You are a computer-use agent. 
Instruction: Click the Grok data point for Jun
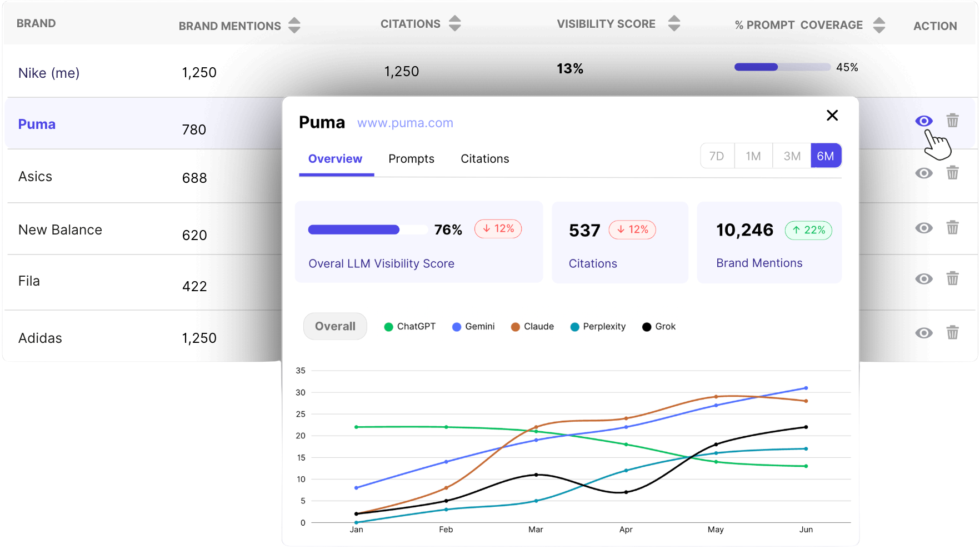click(806, 427)
